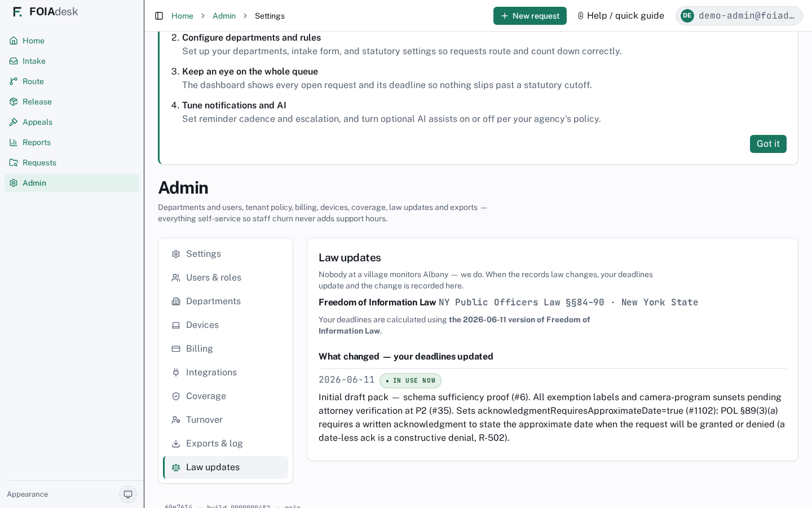Click the Coverage shield icon
Screen dimensions: 812x508
coord(176,396)
